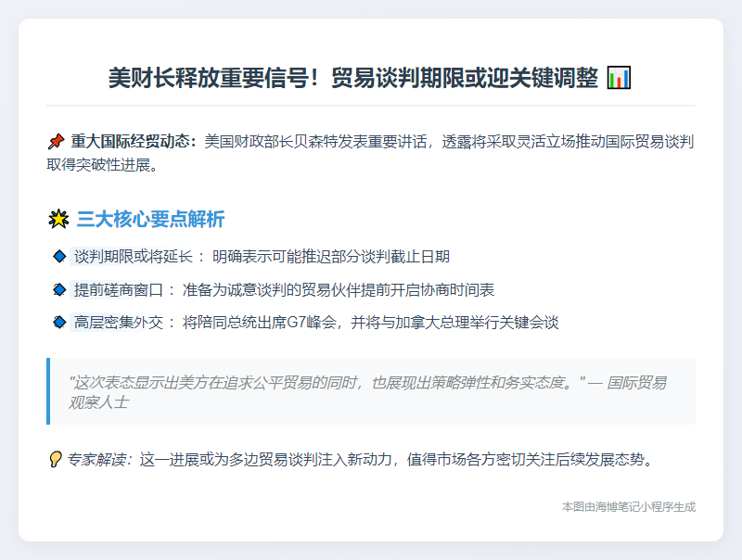Click the title 美财长释放重要信号！
Image resolution: width=742 pixels, height=560 pixels.
click(x=214, y=78)
